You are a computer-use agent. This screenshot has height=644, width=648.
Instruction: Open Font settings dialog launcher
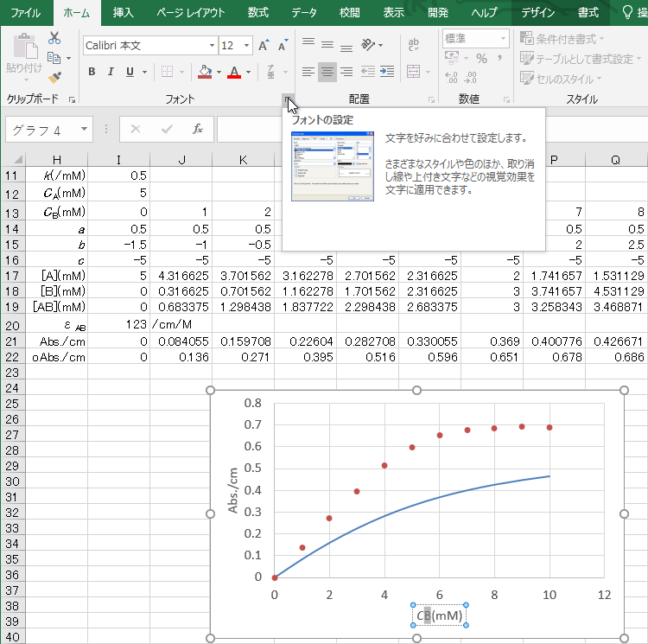pyautogui.click(x=288, y=99)
